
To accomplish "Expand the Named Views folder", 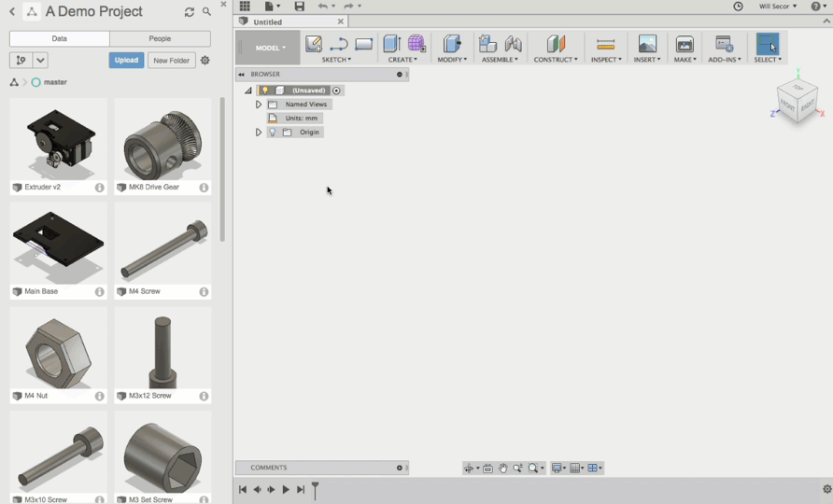I will click(x=259, y=105).
